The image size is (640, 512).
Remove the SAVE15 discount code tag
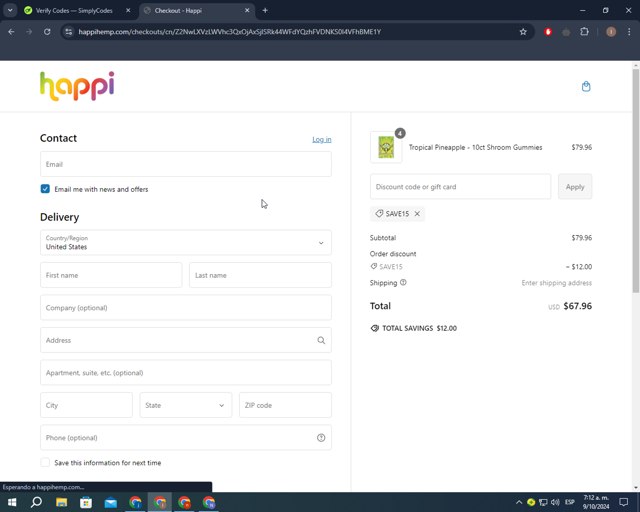417,214
